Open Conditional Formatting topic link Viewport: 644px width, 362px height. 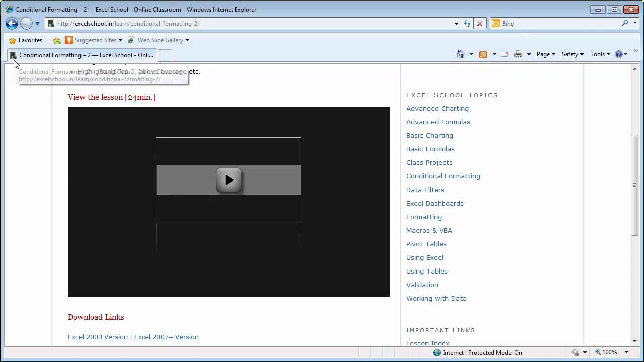(443, 176)
